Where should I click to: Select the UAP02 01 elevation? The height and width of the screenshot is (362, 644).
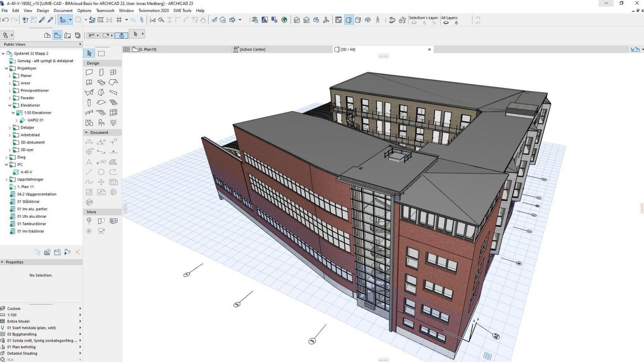[x=35, y=120]
